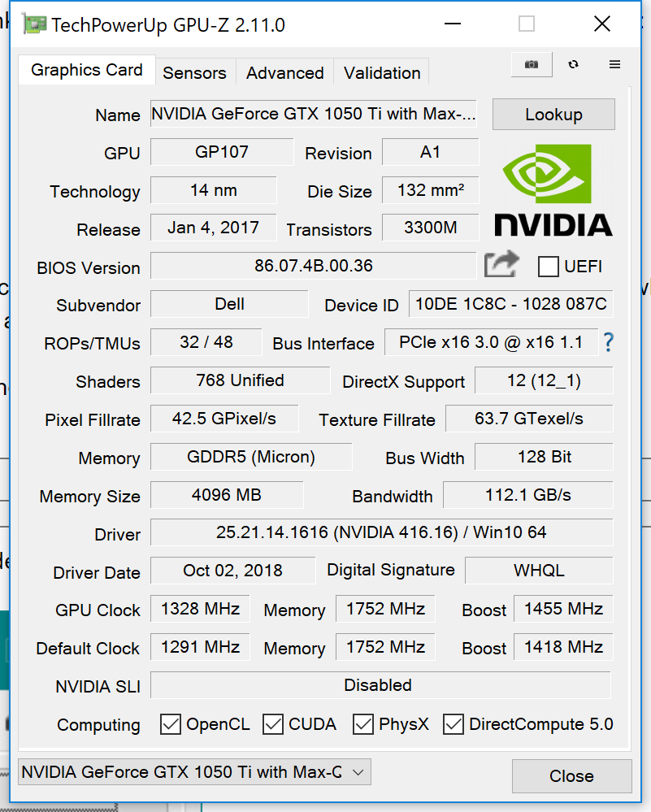Expand the GPU selection dropdown
The height and width of the screenshot is (812, 651).
[x=195, y=772]
